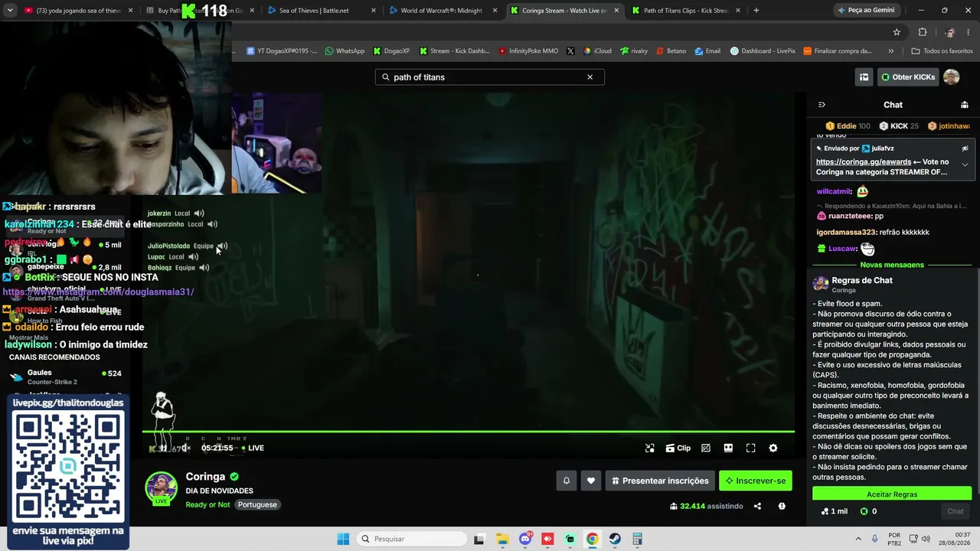Open the InfinityPoke MMO bookmark

click(x=528, y=51)
